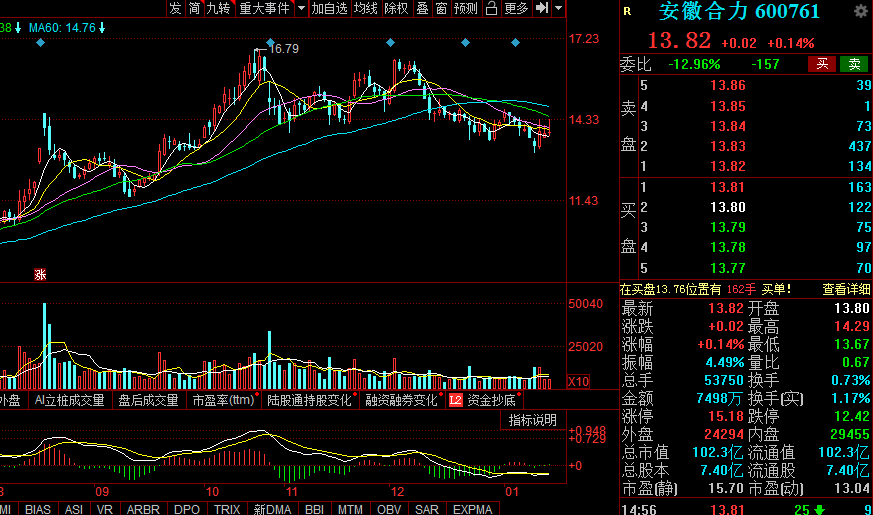Viewport: 873px width, 515px height.
Task: Click the 涨 marker below the chart
Action: tap(40, 273)
